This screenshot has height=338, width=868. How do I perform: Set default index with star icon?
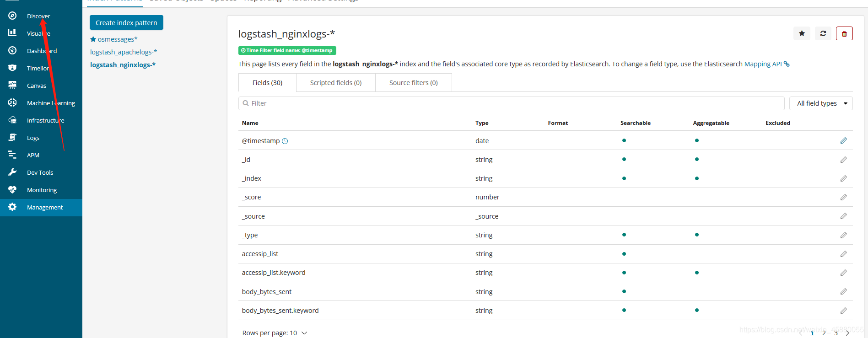pos(802,33)
